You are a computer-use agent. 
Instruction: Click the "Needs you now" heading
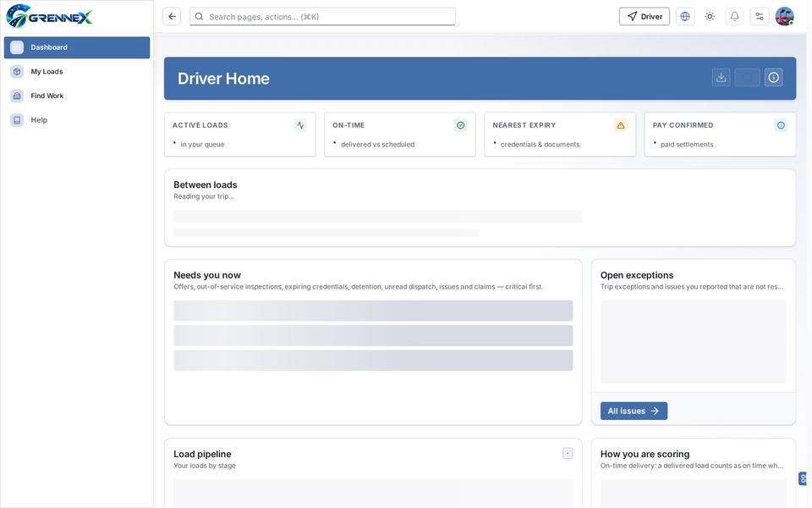point(207,275)
